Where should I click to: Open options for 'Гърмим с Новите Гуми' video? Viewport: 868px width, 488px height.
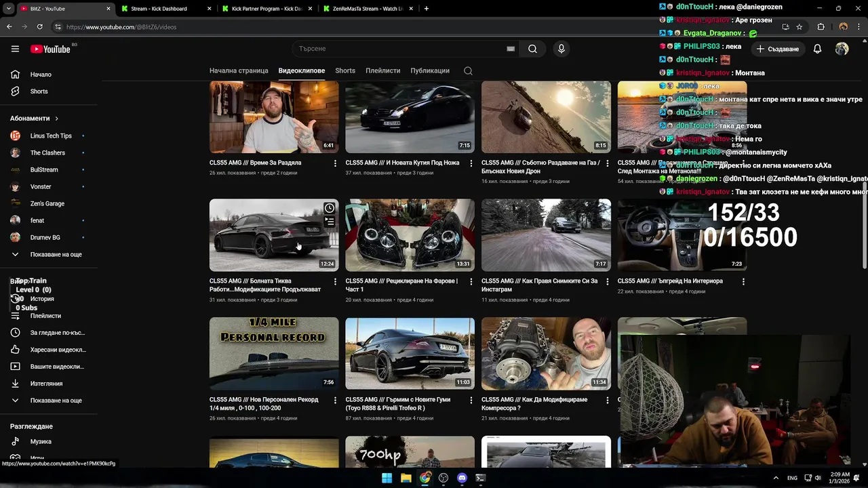coord(471,400)
